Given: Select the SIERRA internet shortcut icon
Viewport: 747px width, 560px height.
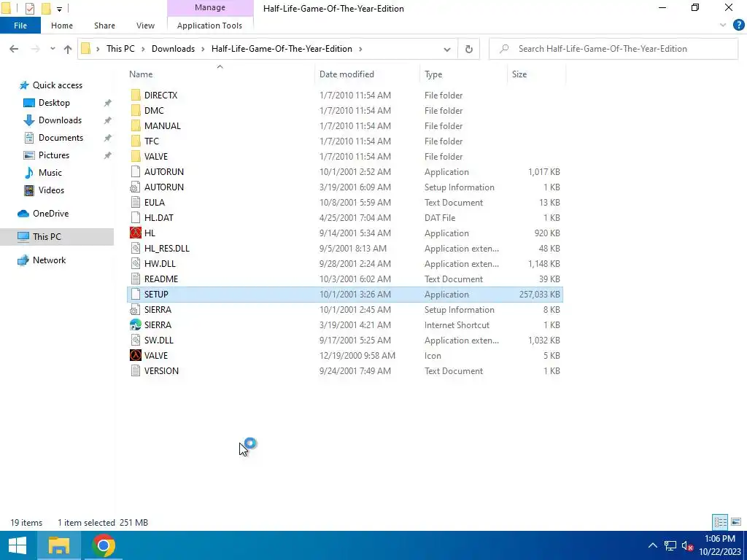Looking at the screenshot, I should (x=136, y=324).
